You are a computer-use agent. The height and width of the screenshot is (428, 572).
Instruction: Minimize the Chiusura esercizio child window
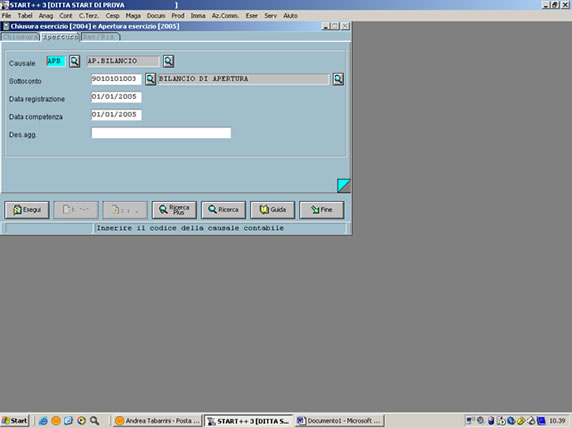pos(326,26)
